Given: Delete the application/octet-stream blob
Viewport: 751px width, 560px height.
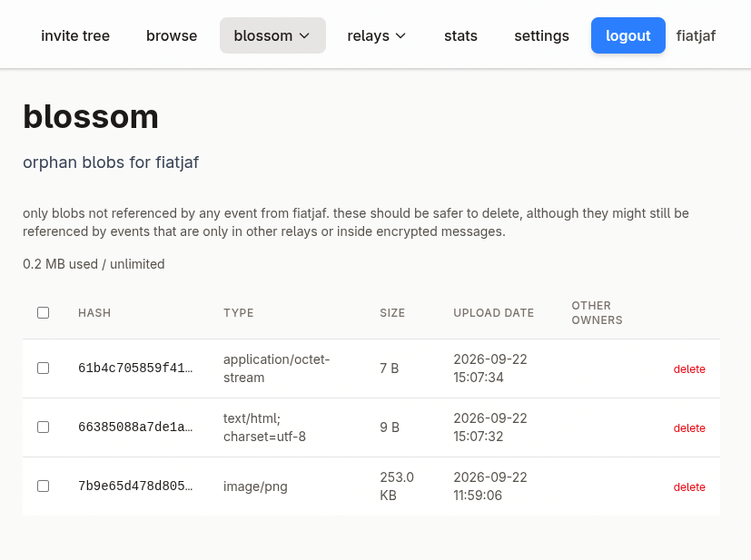Looking at the screenshot, I should (x=689, y=369).
